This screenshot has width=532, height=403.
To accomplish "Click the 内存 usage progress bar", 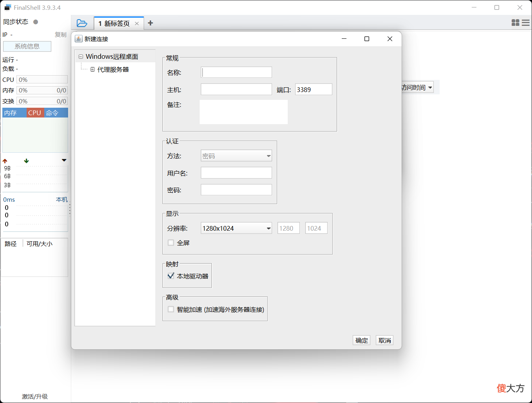I will tap(42, 90).
